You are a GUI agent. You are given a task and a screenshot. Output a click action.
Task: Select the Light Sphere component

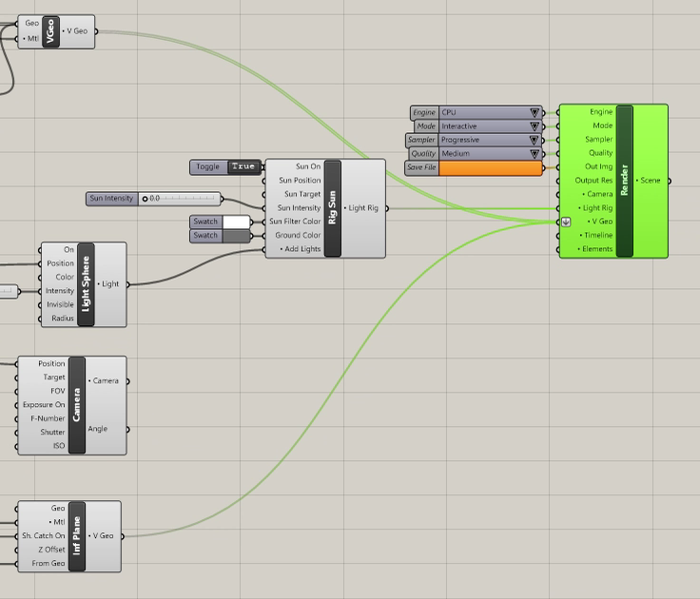(86, 284)
